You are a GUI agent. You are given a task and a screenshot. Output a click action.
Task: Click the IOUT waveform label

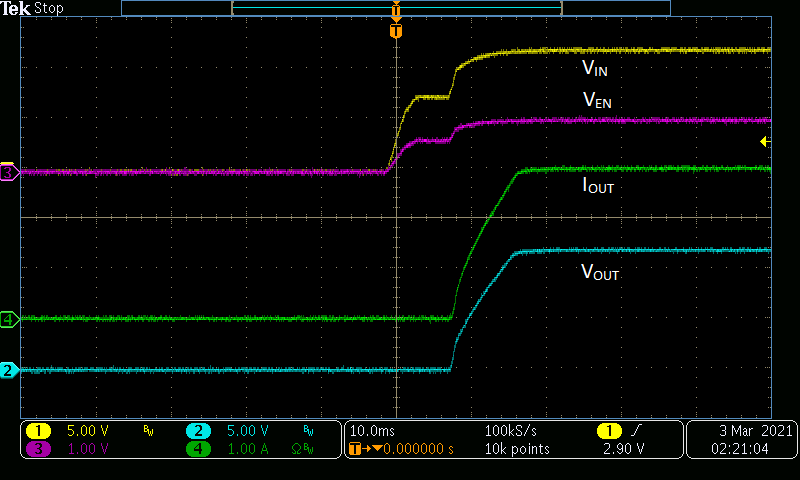598,186
